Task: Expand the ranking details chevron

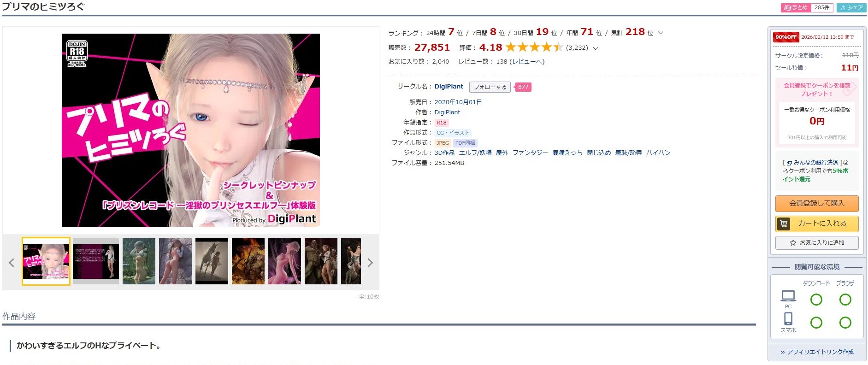Action: click(661, 33)
